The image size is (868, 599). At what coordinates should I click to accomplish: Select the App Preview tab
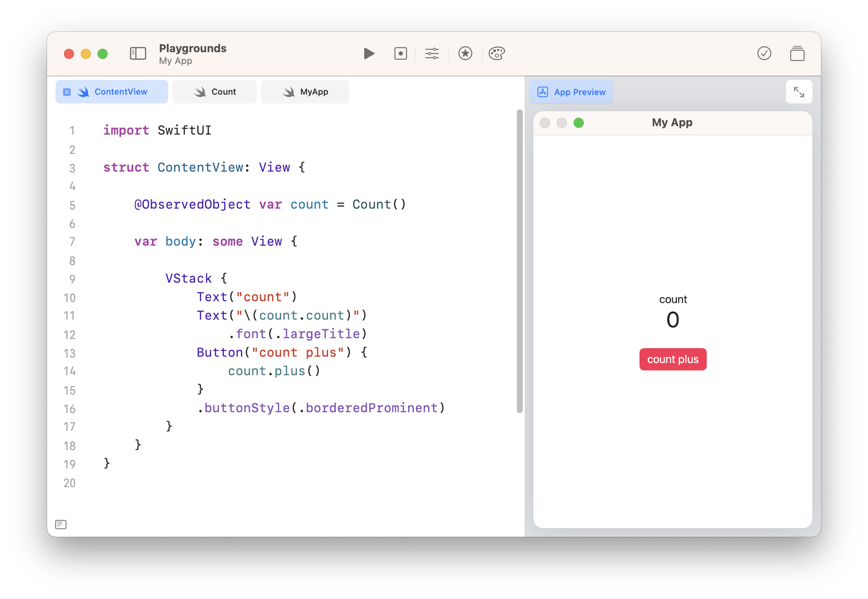tap(571, 92)
